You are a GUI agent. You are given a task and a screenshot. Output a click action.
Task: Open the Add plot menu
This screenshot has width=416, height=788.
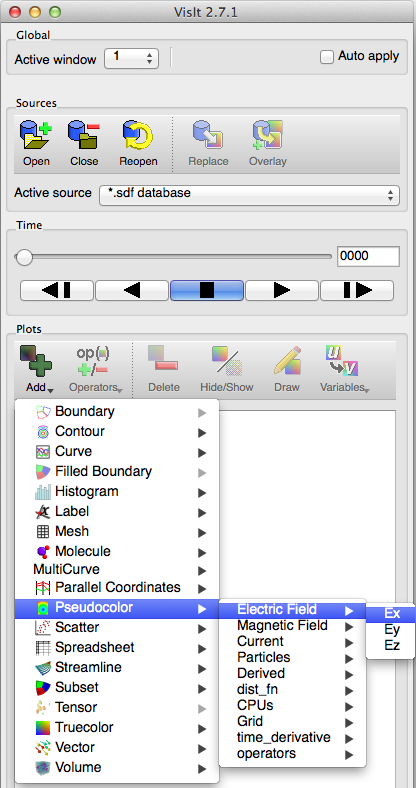(40, 369)
